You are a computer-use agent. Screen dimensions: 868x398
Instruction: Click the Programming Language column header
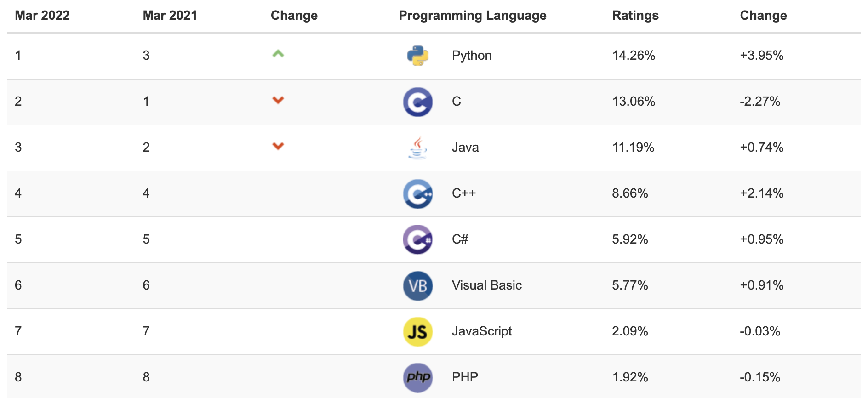(472, 16)
